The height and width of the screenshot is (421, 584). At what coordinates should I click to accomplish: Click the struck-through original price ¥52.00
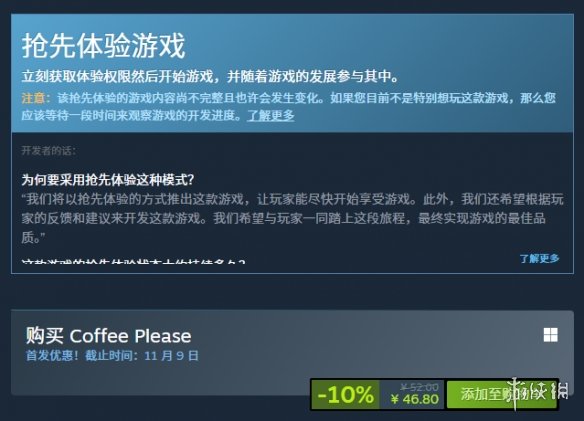tap(419, 387)
